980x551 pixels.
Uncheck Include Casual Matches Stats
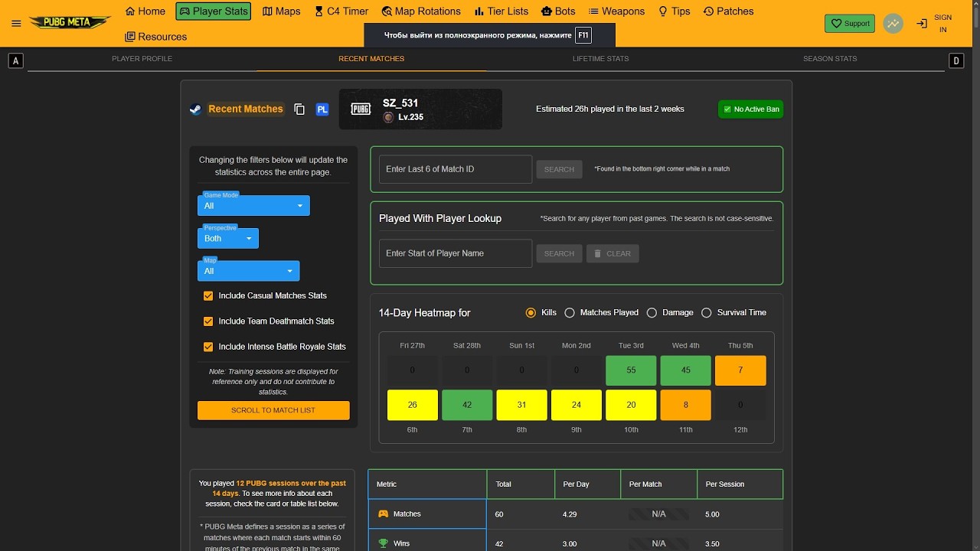coord(207,296)
